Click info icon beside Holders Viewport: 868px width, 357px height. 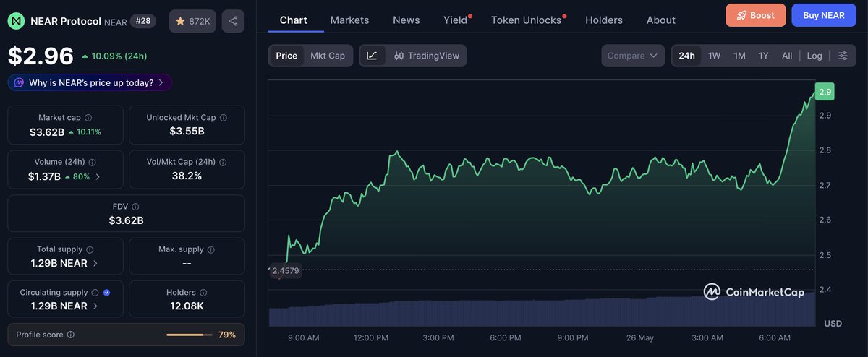203,293
